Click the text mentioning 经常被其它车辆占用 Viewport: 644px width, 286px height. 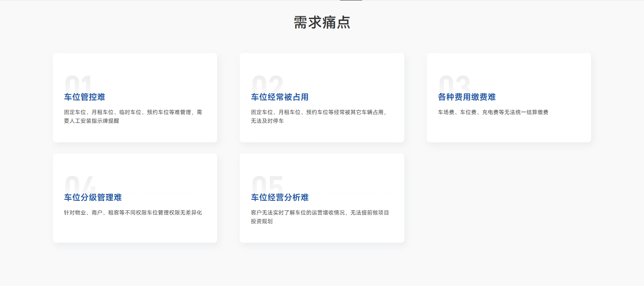pos(318,112)
